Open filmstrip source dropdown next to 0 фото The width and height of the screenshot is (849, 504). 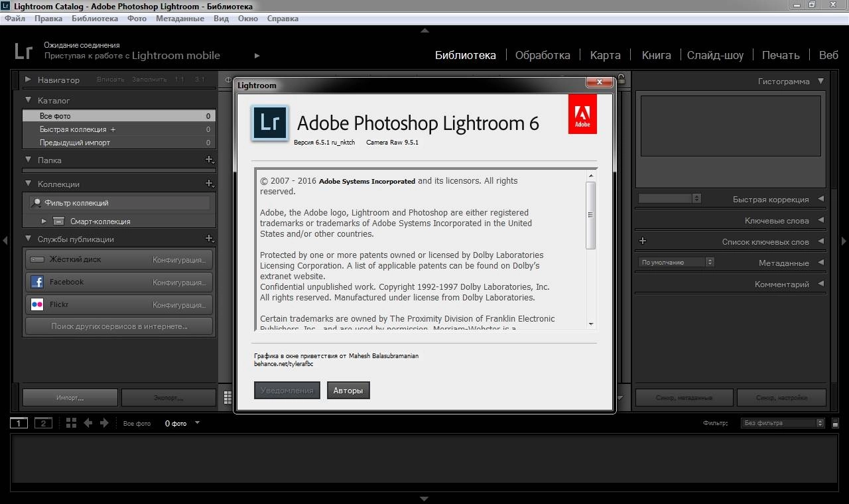[197, 423]
